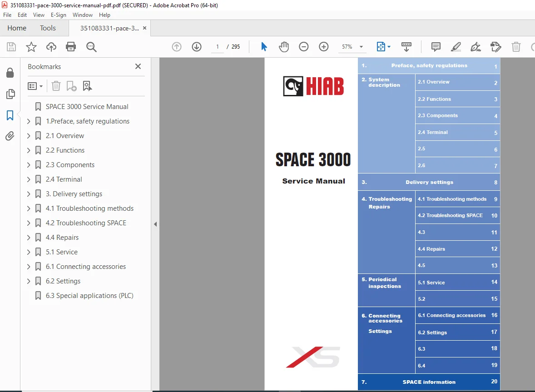
Task: Expand the 2.2 Functions bookmark
Action: [29, 150]
